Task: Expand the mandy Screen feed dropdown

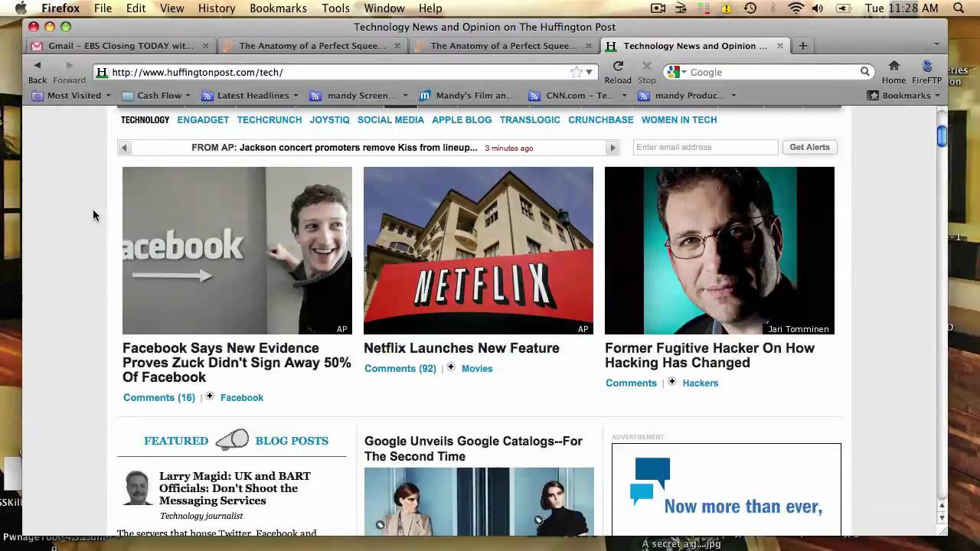Action: click(x=405, y=96)
